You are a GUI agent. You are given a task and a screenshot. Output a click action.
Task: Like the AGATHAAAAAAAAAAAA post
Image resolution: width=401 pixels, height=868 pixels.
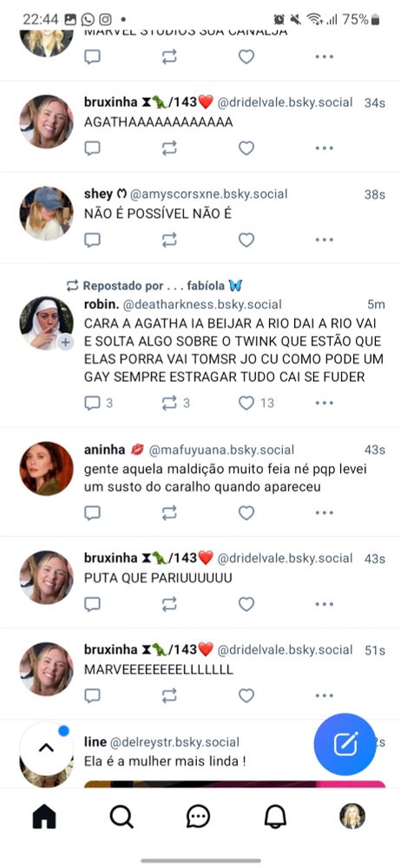pos(247,148)
